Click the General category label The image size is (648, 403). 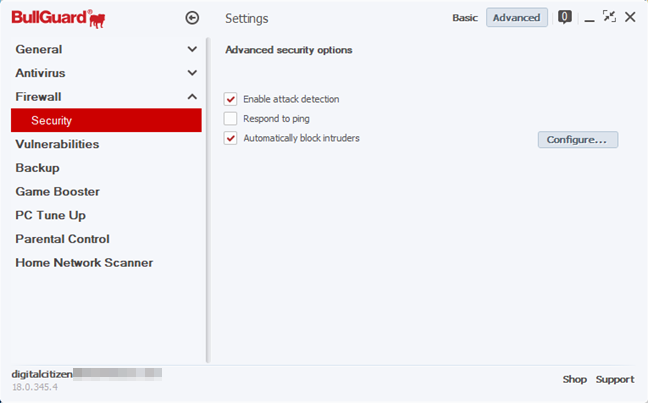39,49
